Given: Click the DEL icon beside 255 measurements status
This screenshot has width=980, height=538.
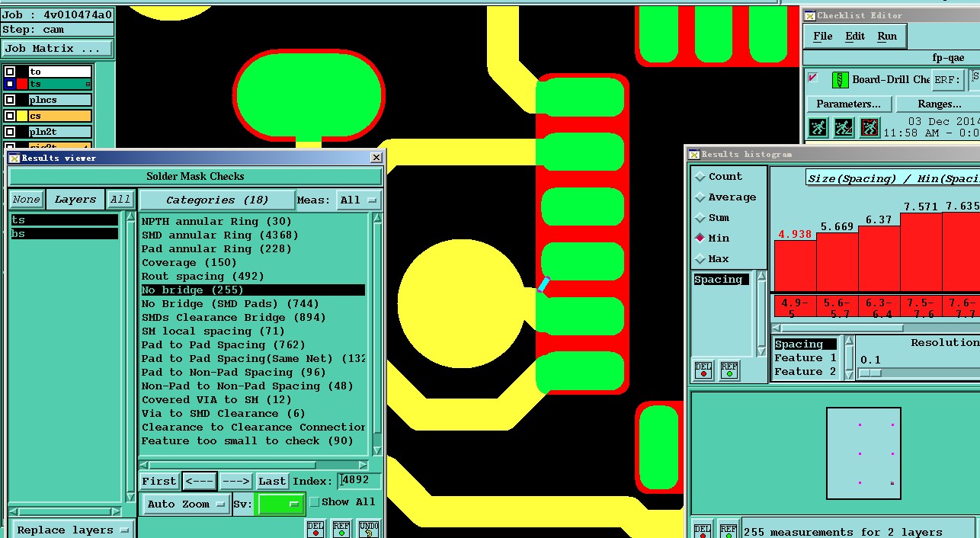Looking at the screenshot, I should tap(703, 530).
